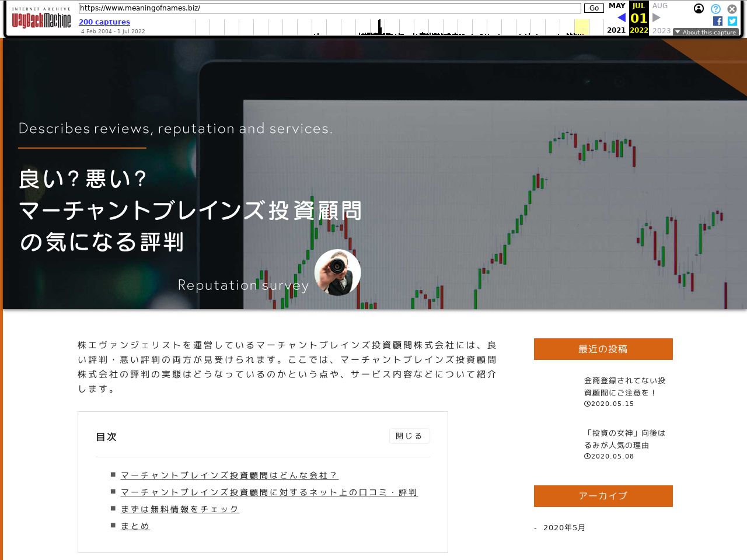Go to previous capture arrow
This screenshot has width=747, height=560.
pyautogui.click(x=622, y=18)
